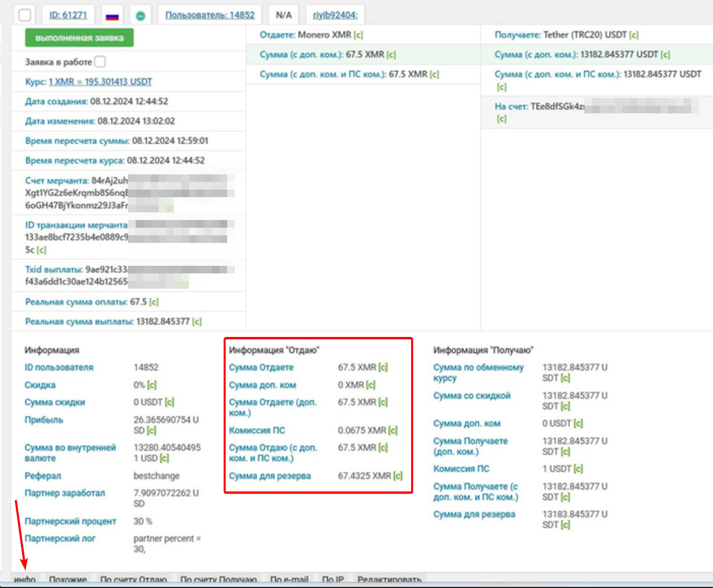Open the Редактировать tab
Image resolution: width=713 pixels, height=588 pixels.
pyautogui.click(x=389, y=579)
